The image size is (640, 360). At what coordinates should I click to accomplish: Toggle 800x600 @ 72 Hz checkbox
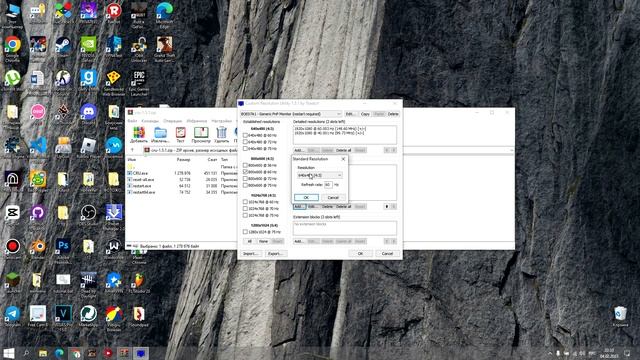coord(245,178)
